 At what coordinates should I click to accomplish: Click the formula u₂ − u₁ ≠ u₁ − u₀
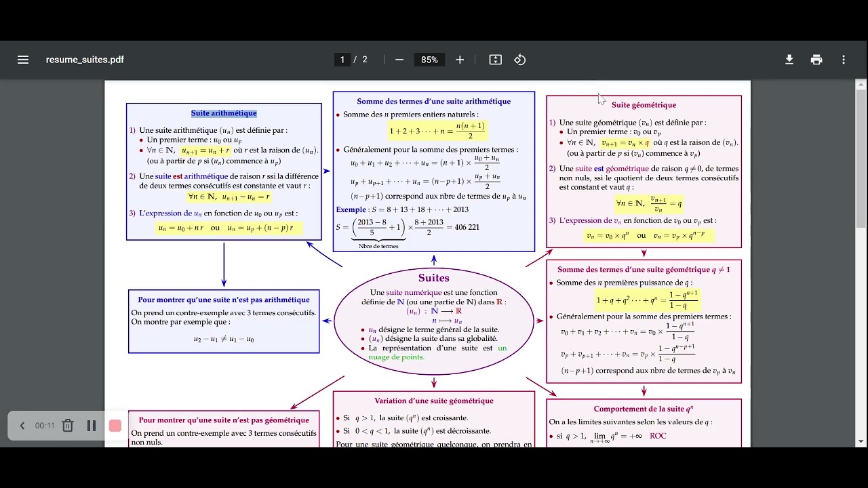(224, 339)
